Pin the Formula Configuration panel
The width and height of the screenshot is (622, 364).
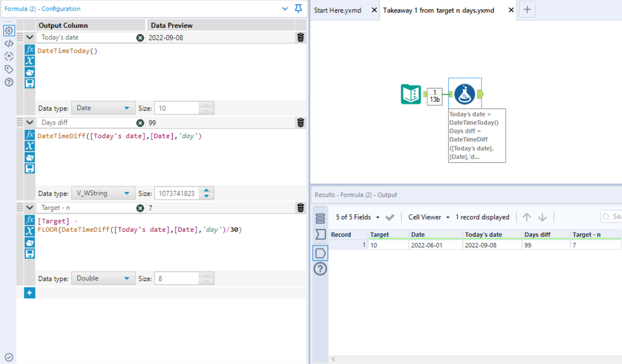[298, 9]
